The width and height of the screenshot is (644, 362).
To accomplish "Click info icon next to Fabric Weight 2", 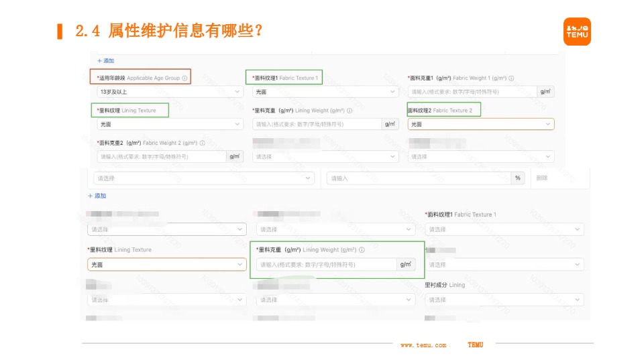I will 202,143.
